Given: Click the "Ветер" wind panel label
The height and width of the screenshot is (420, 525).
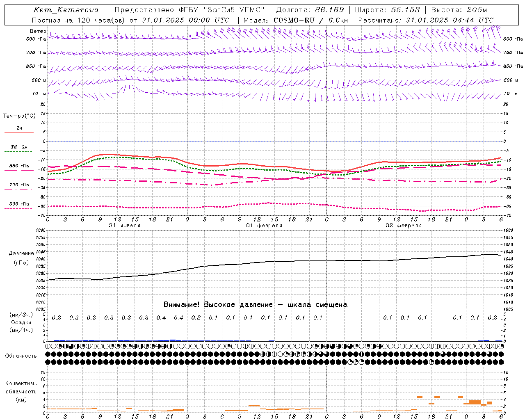Looking at the screenshot, I should [x=38, y=31].
